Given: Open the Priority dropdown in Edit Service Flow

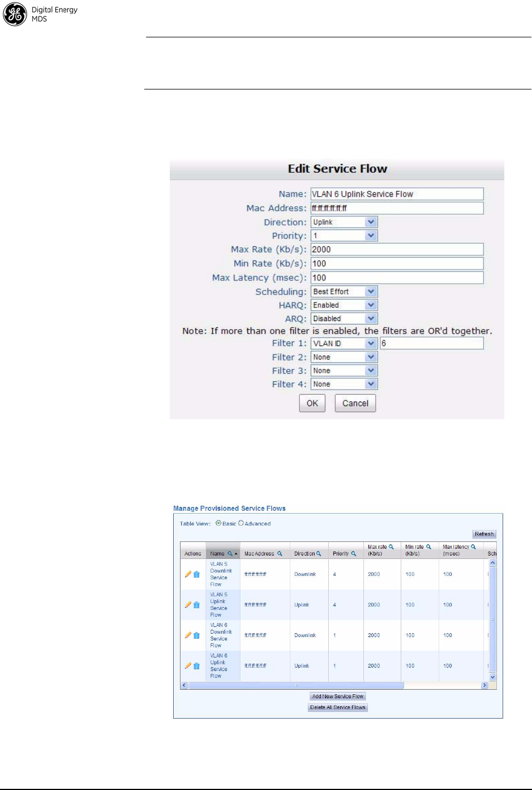Looking at the screenshot, I should (x=344, y=236).
